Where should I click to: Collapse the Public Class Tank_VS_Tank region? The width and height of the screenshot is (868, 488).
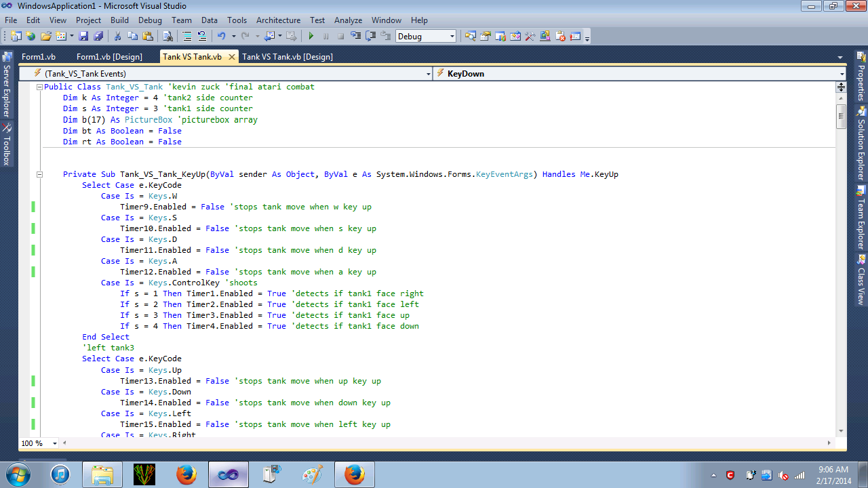39,87
